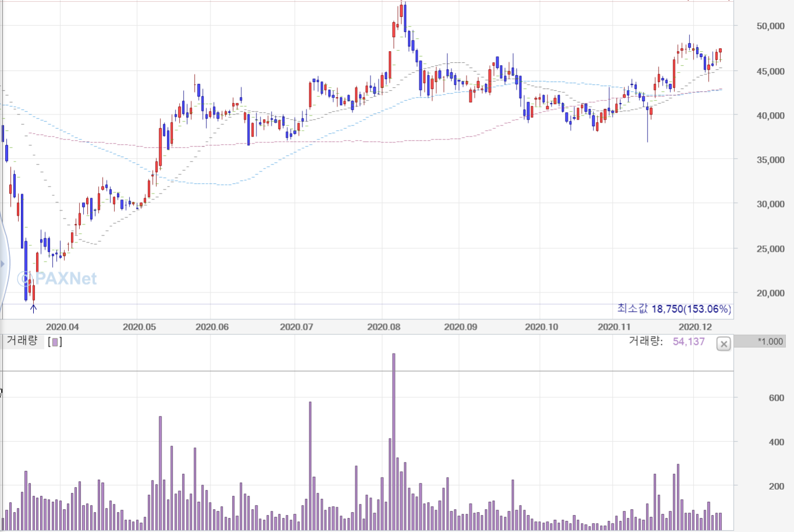Close the 거래량 volume panel

click(x=724, y=344)
